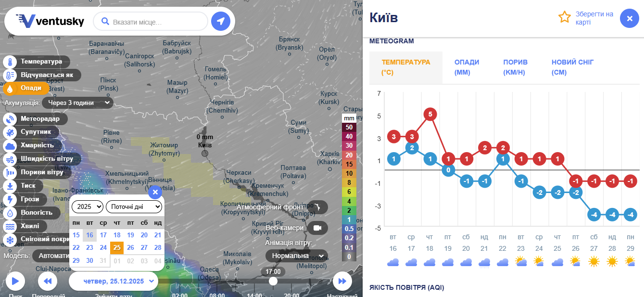Select December 26 in the calendar
The image size is (644, 297).
130,247
